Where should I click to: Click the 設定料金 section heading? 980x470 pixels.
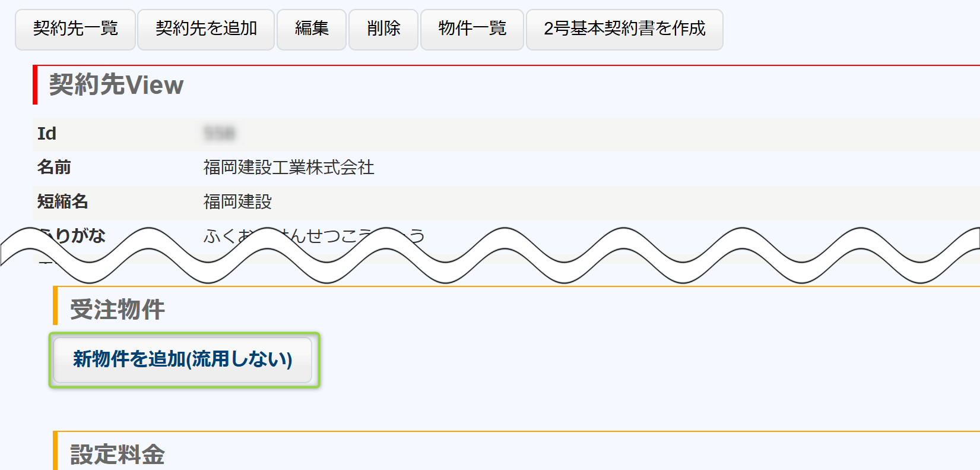pyautogui.click(x=118, y=455)
